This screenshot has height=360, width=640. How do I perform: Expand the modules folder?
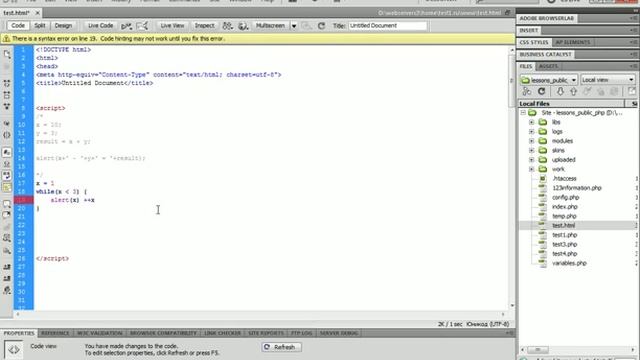531,141
